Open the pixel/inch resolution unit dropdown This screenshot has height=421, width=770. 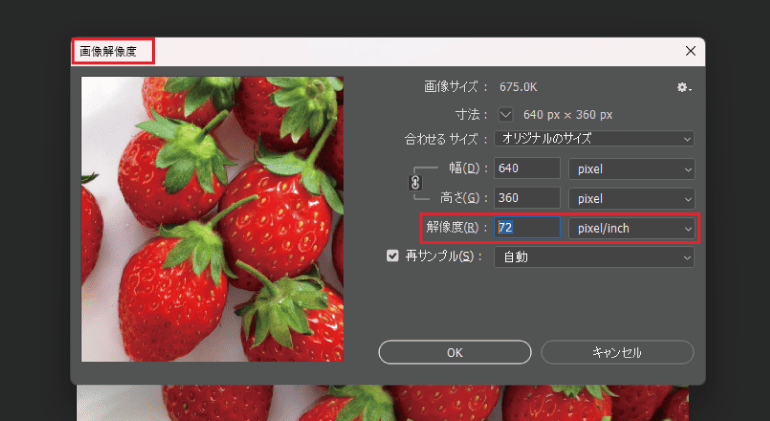631,228
